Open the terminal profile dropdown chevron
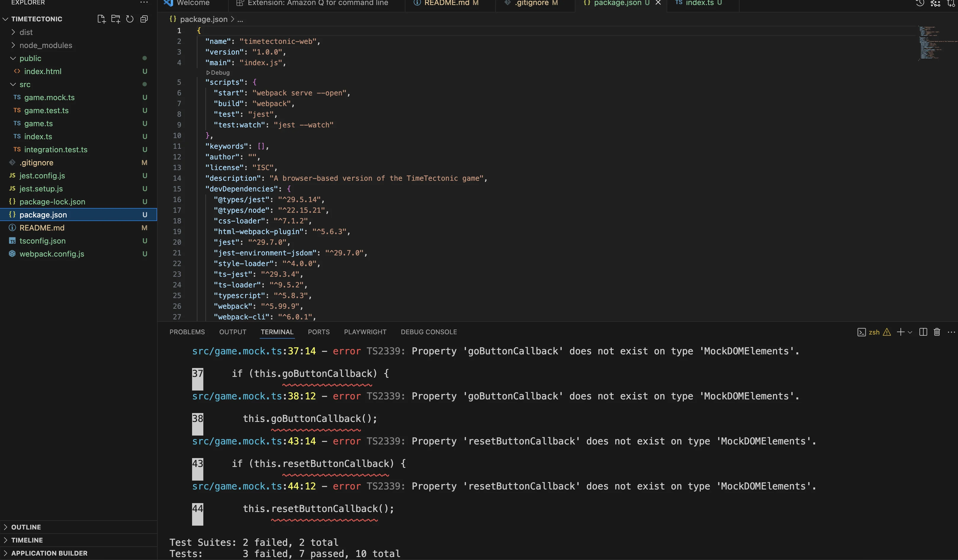The width and height of the screenshot is (958, 560). (x=910, y=332)
